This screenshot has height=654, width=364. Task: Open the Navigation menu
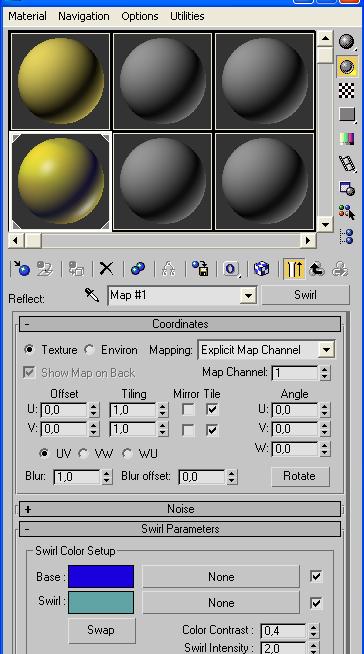pos(84,16)
